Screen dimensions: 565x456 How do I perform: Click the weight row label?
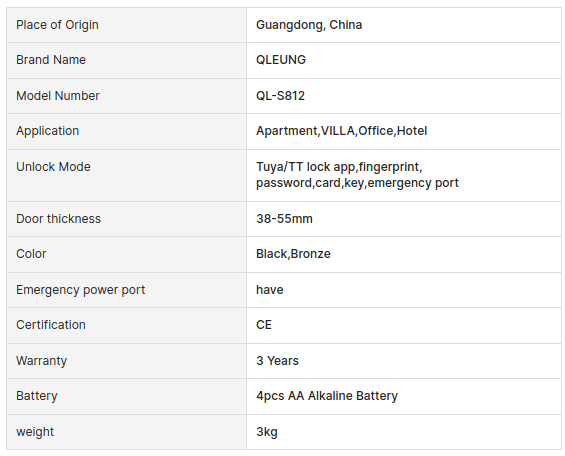click(x=35, y=432)
